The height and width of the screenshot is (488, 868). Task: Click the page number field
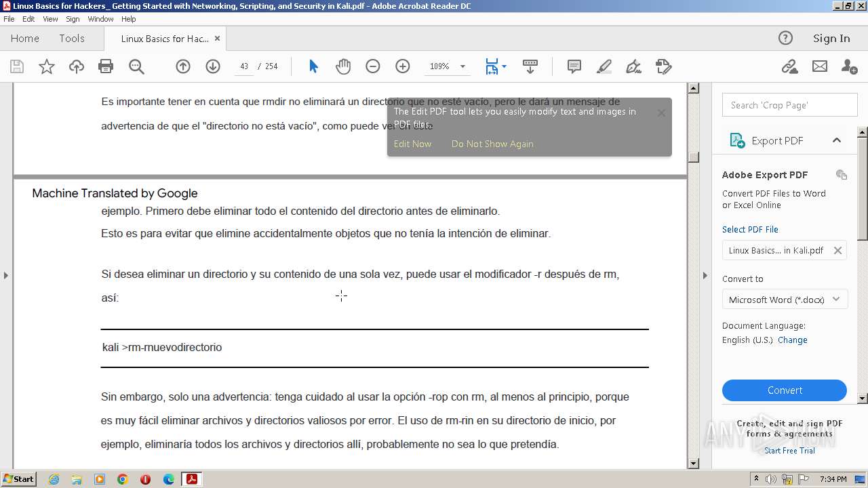[244, 66]
